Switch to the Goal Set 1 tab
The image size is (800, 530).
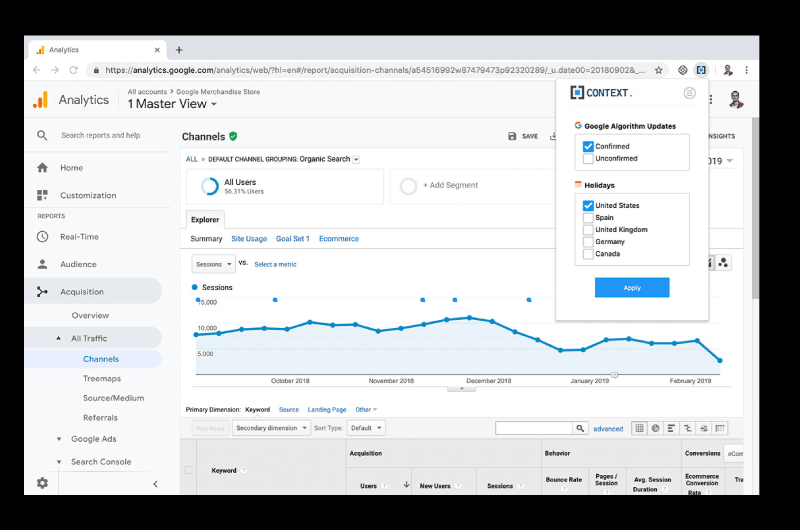coord(292,239)
